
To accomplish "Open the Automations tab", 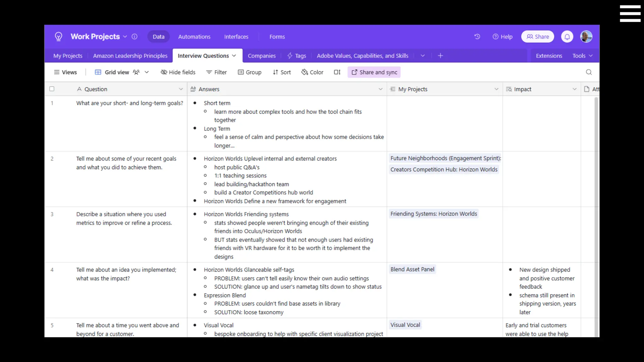I will tap(194, 37).
